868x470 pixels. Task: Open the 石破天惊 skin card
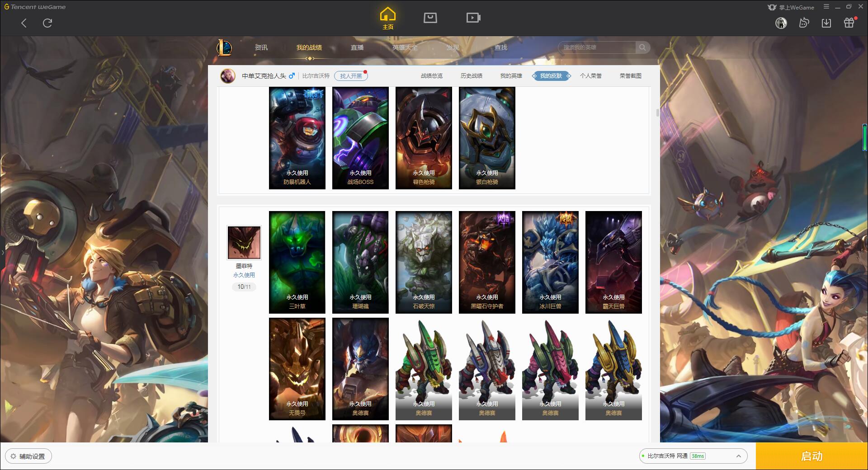pyautogui.click(x=424, y=262)
